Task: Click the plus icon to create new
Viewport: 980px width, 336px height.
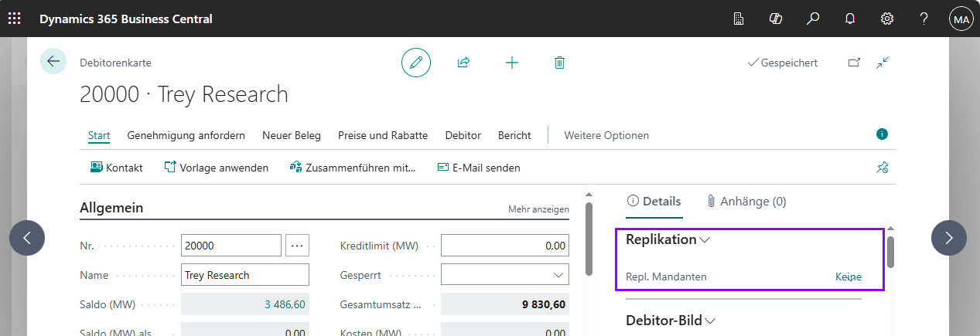Action: (511, 63)
